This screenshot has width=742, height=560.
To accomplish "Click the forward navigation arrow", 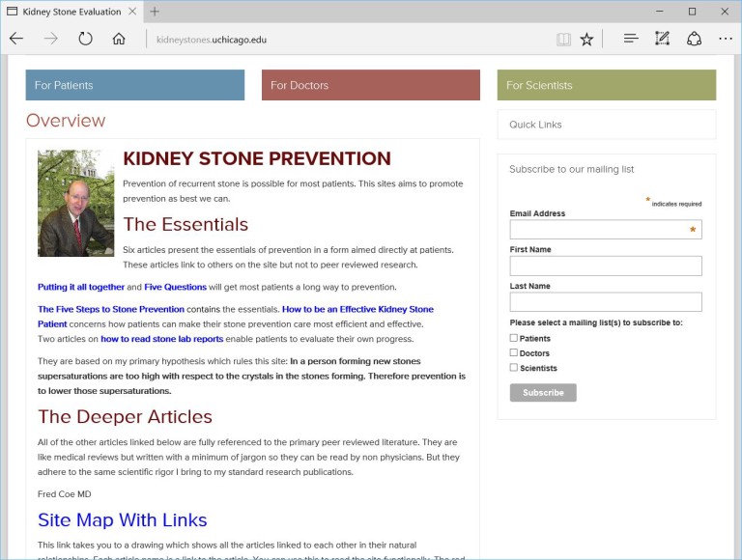I will [x=50, y=39].
